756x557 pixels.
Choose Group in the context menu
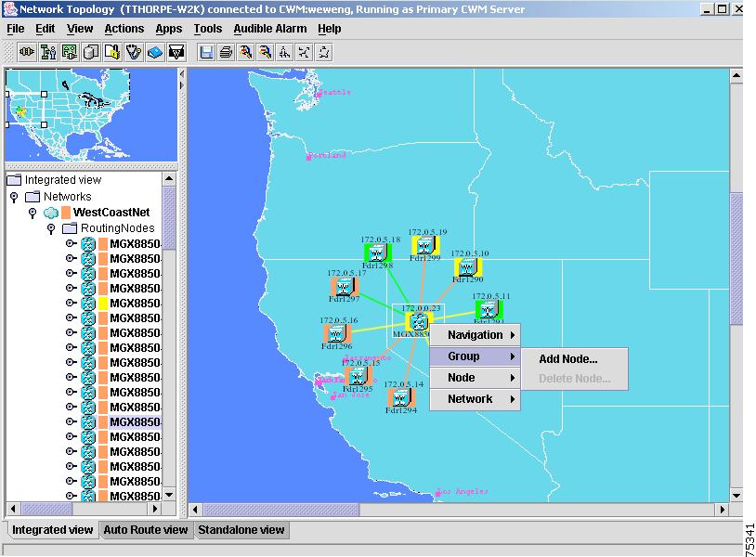pos(475,356)
